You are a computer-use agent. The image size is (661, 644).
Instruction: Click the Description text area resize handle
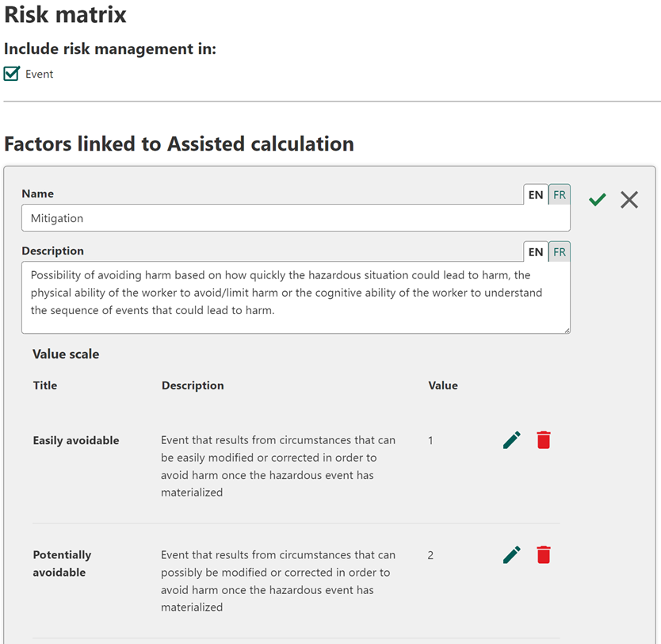point(566,329)
